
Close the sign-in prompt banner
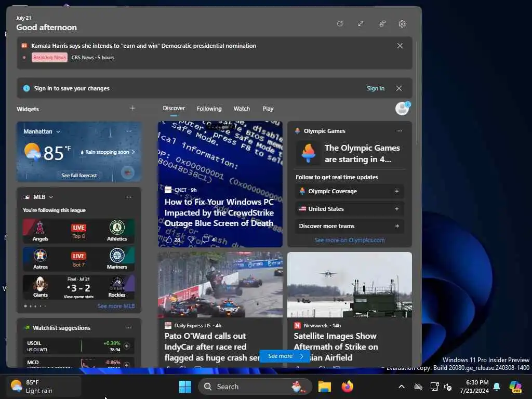[399, 88]
